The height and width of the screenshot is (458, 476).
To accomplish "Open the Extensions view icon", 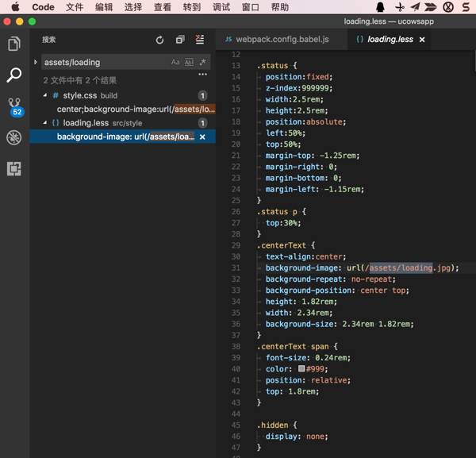I will point(14,169).
